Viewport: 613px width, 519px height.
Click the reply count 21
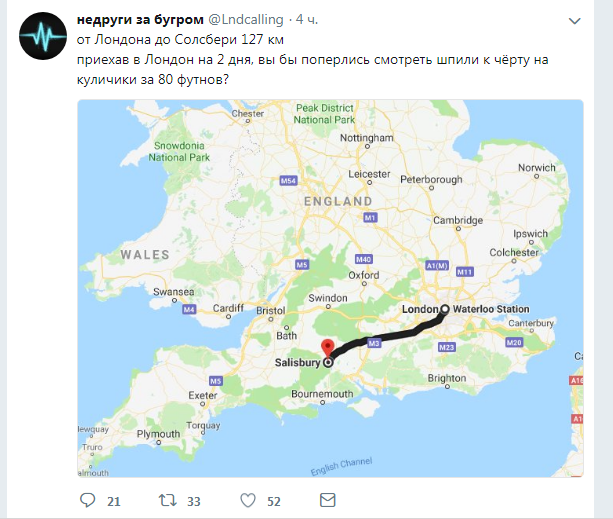click(114, 501)
